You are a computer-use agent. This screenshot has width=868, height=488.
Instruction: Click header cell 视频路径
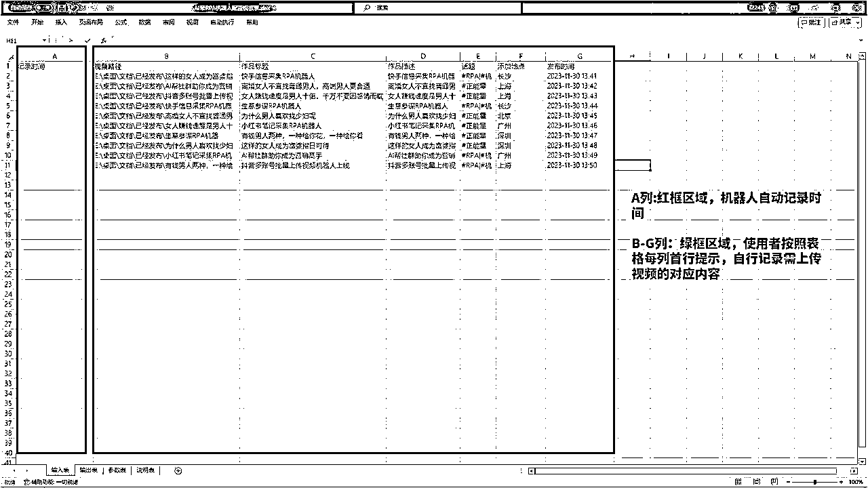pyautogui.click(x=166, y=66)
